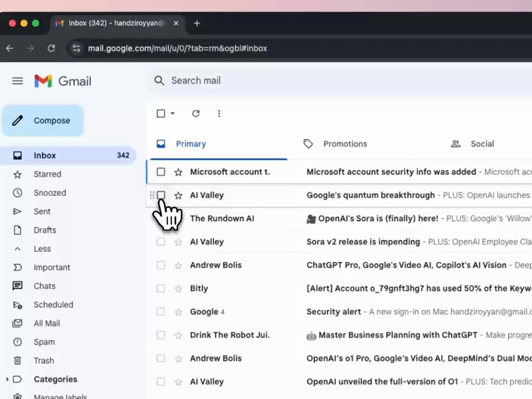Select the Microsoft account email checkbox

[161, 172]
